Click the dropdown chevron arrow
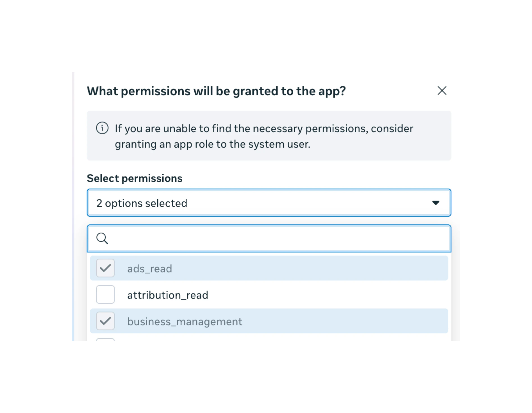532x413 pixels. pos(435,203)
